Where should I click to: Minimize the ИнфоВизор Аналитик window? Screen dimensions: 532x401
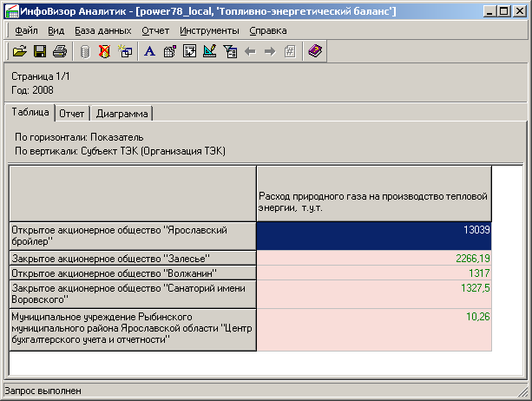489,11
